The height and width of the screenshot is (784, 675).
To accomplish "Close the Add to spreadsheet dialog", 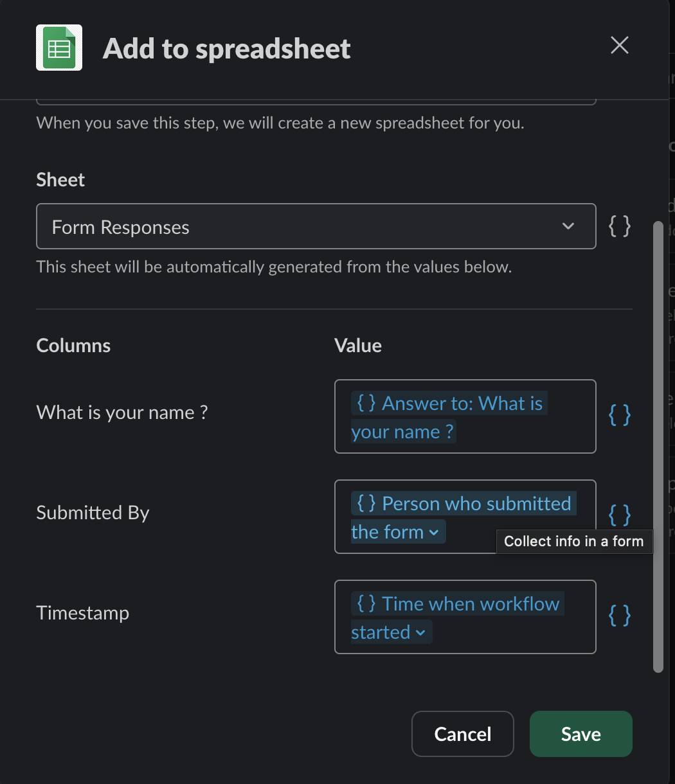I will click(619, 45).
